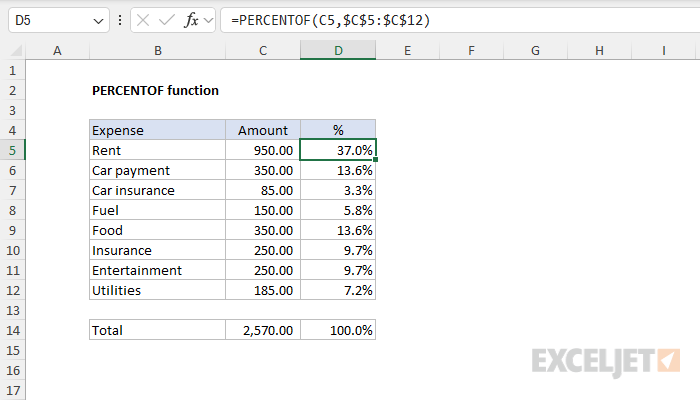Click the '%' header cell

pyautogui.click(x=338, y=130)
